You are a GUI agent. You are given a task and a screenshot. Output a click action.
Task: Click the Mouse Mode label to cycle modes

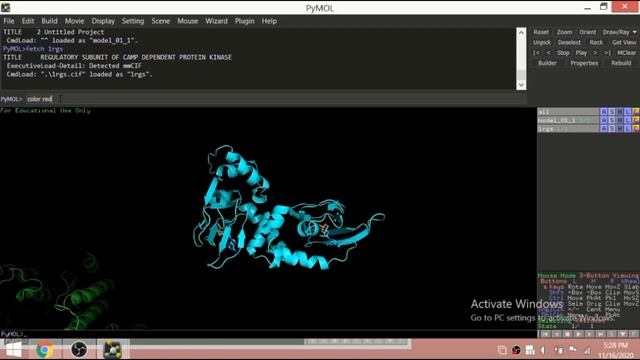click(557, 276)
